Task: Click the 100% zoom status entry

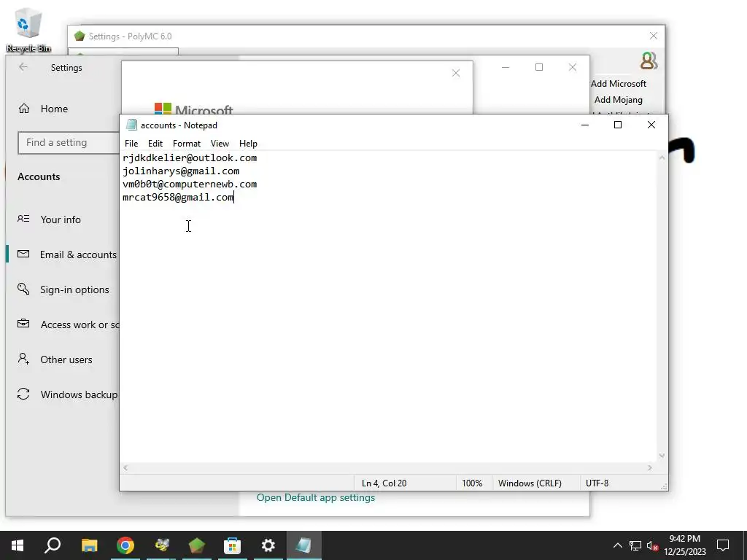Action: 472,483
